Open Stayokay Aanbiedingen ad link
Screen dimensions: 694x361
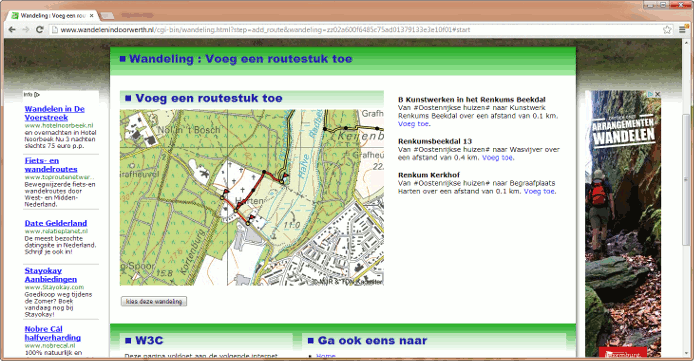(x=51, y=275)
